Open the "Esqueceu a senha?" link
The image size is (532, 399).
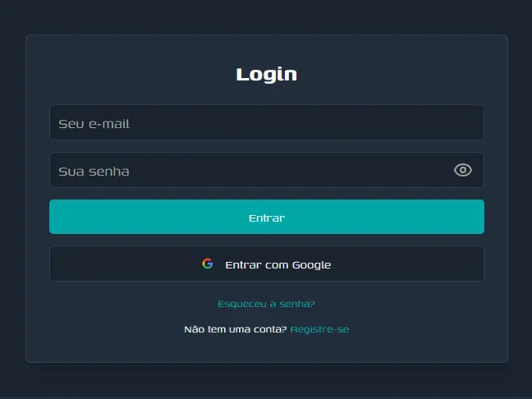coord(266,304)
